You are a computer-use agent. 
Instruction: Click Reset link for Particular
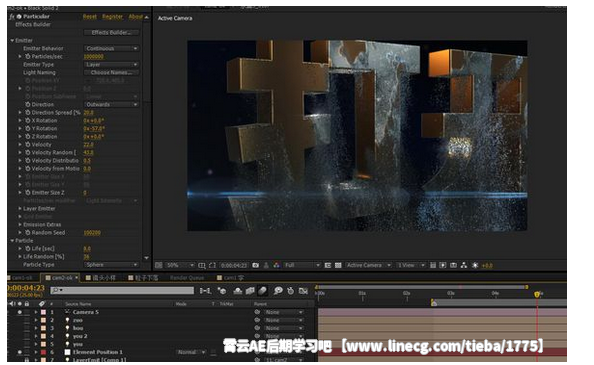(x=90, y=17)
